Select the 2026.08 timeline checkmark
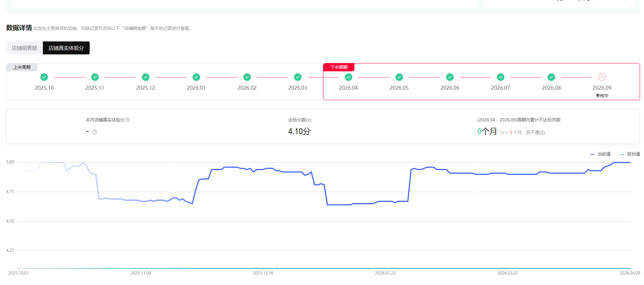This screenshot has width=644, height=285. coord(551,77)
